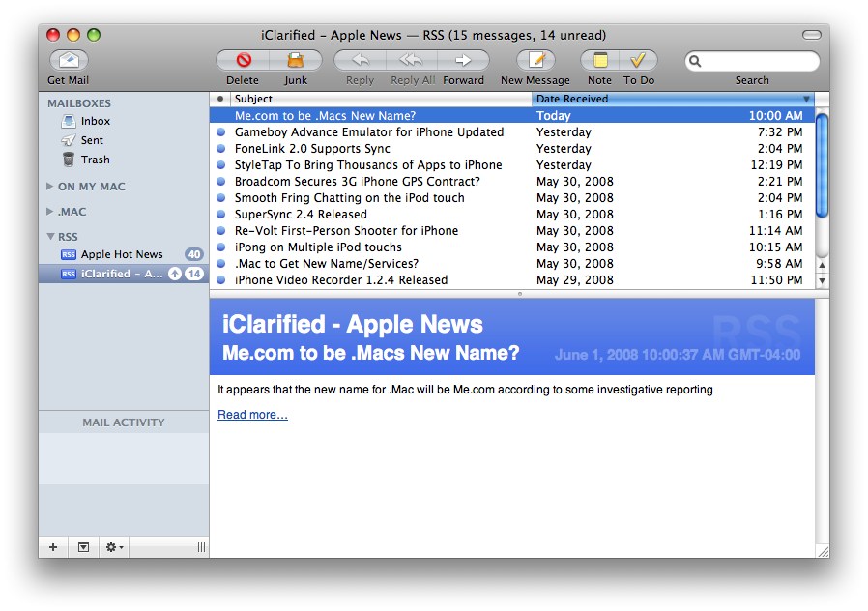The width and height of the screenshot is (868, 611).
Task: Compose a New Message
Action: [x=535, y=61]
